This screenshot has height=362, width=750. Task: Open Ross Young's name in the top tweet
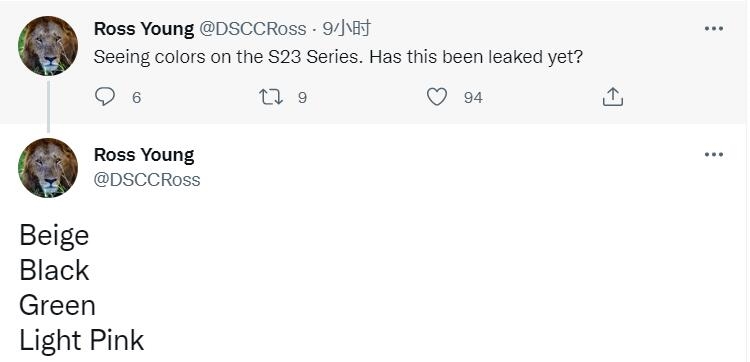pyautogui.click(x=144, y=29)
